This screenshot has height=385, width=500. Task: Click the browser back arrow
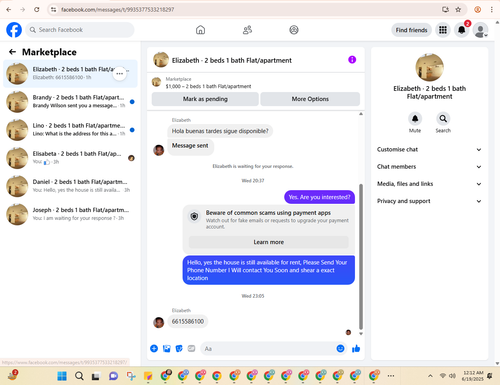9,10
